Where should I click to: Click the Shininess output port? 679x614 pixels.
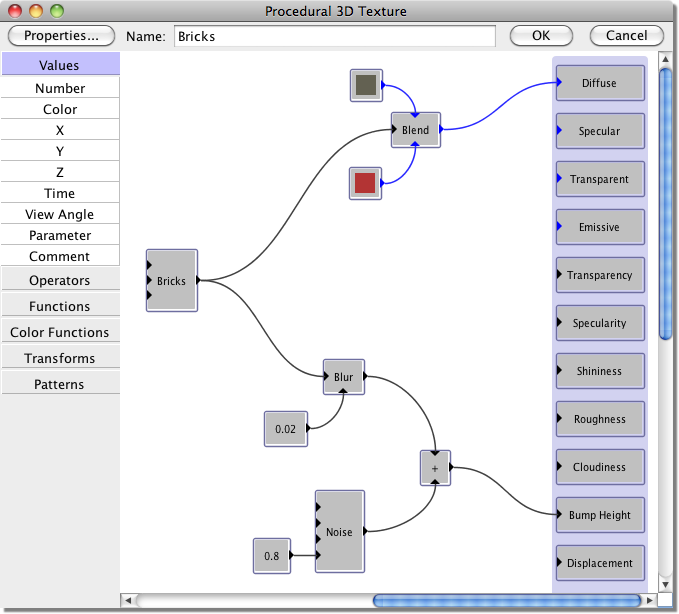pos(600,371)
